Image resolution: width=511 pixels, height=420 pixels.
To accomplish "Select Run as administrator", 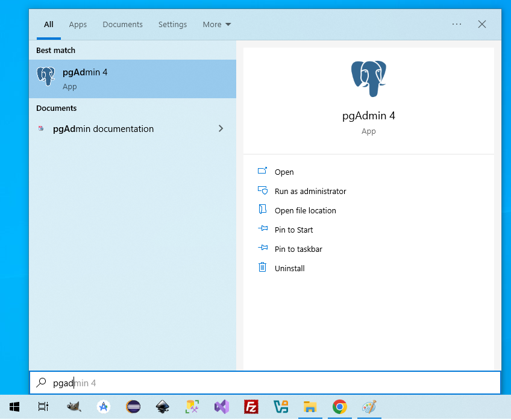I will [x=310, y=191].
